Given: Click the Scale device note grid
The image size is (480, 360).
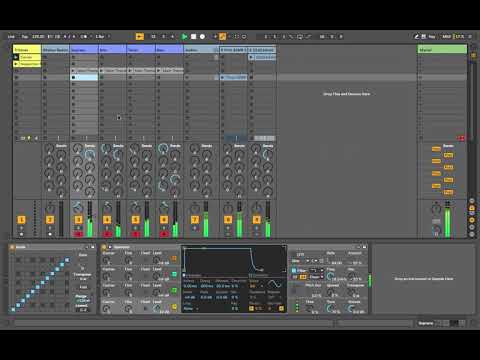Looking at the screenshot, I should point(41,284).
